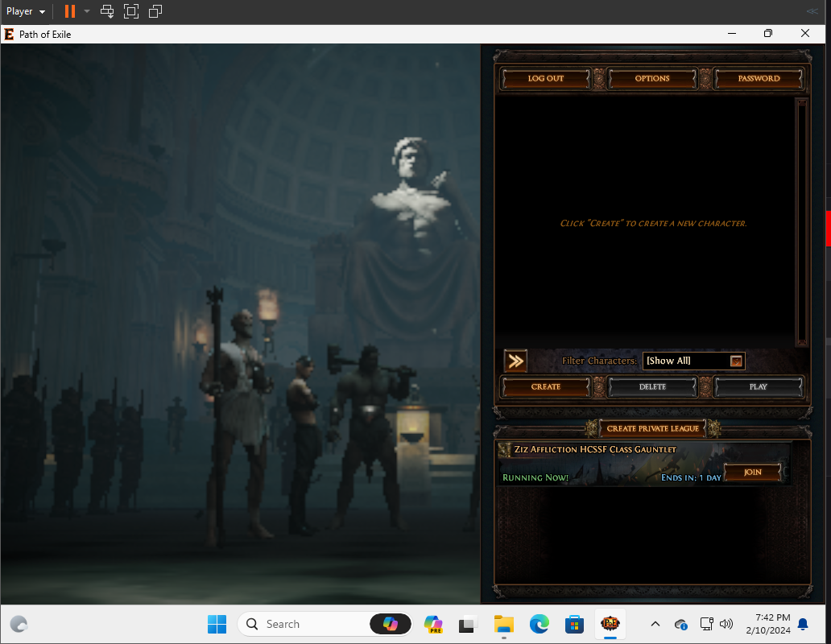Show hidden system tray icons

(655, 624)
